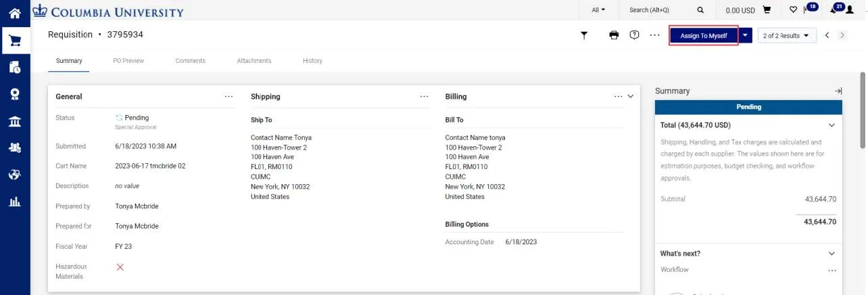Print the requisition with printer icon
868x295 pixels.
(x=614, y=35)
